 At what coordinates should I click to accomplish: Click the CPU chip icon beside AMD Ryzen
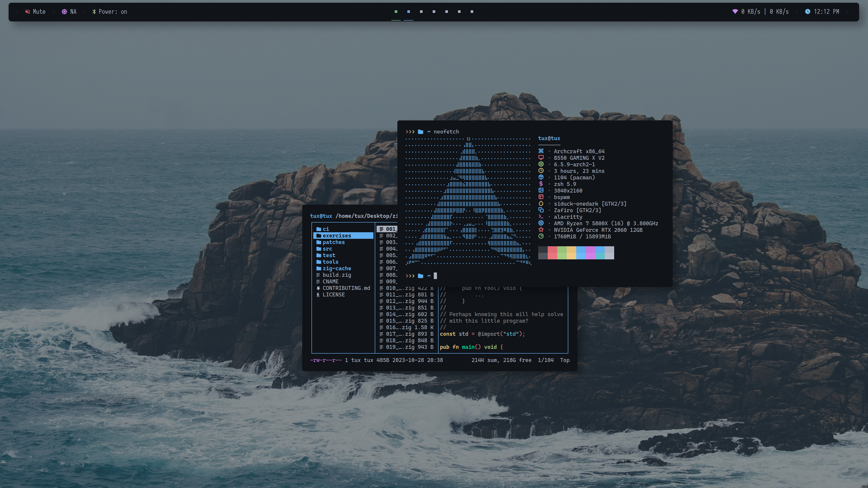point(541,223)
